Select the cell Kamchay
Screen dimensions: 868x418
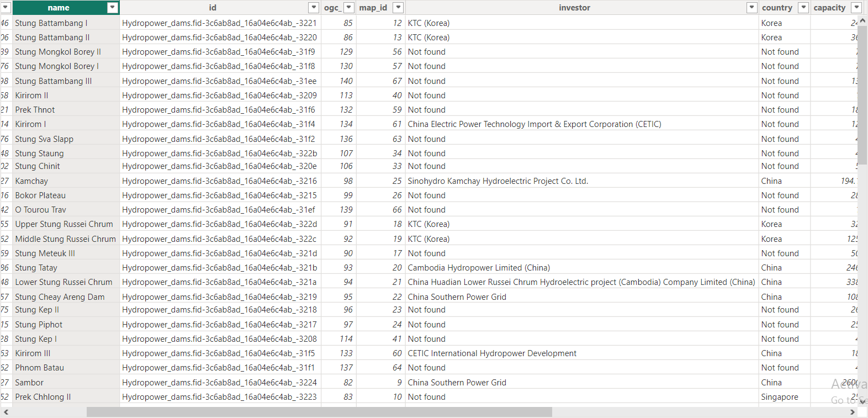(66, 181)
